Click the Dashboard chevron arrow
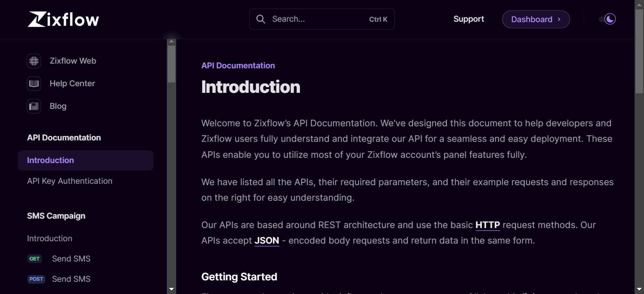 click(559, 19)
